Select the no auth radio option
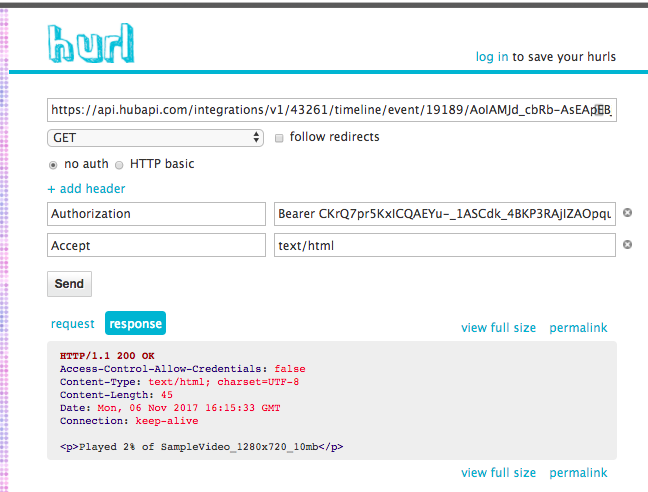This screenshot has width=648, height=492. (x=53, y=165)
